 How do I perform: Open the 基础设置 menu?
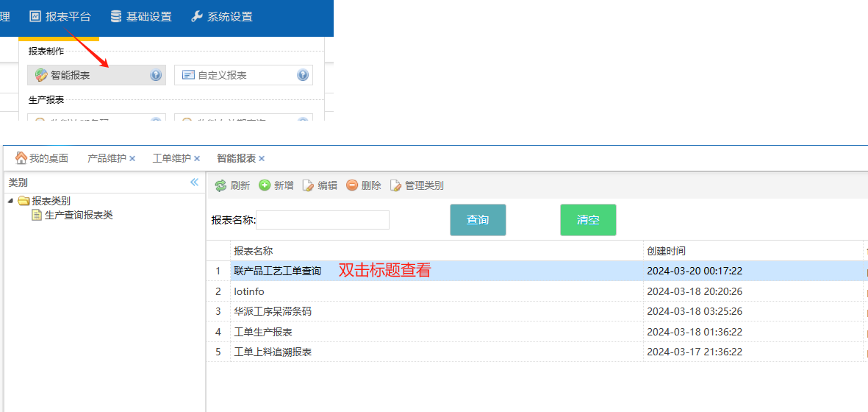(141, 16)
